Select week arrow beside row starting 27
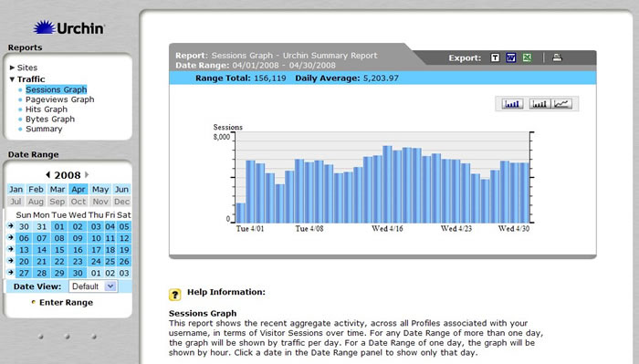 [11, 272]
